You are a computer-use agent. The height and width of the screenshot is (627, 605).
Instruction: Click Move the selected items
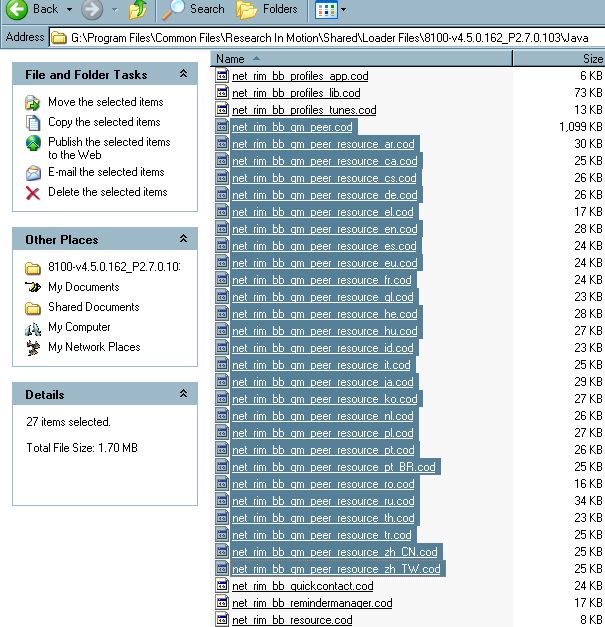106,102
